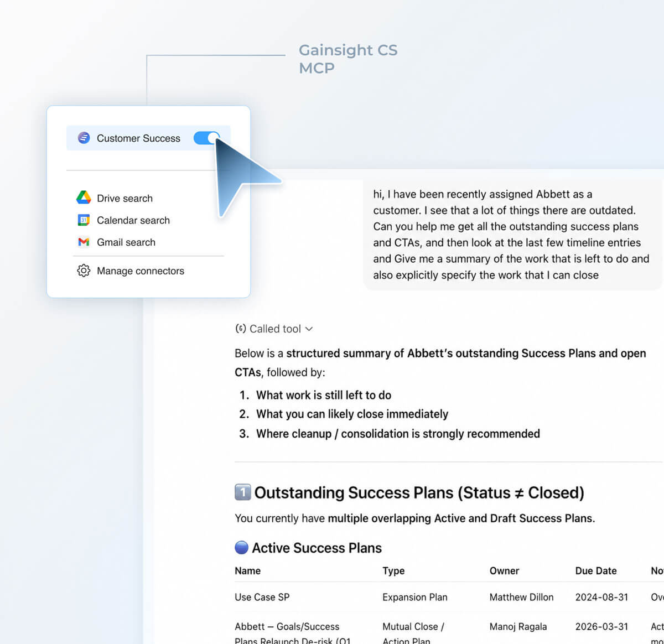This screenshot has height=644, width=664.
Task: Click the Matthew Dillon owner cell
Action: (x=521, y=597)
